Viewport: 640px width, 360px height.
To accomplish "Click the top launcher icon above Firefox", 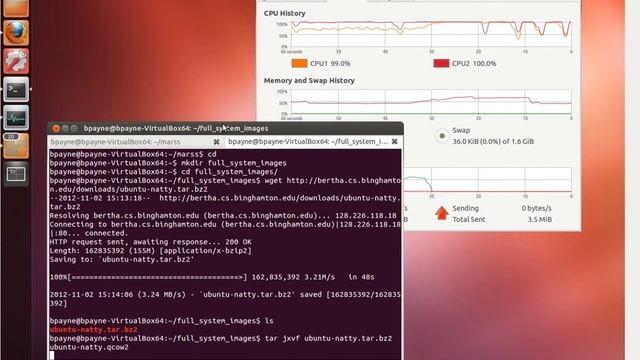I will (16, 8).
